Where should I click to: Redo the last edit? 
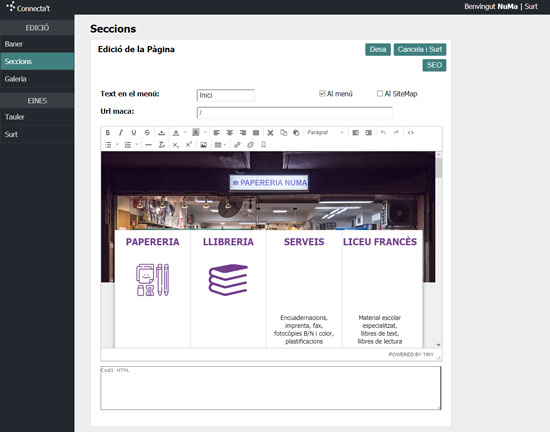396,133
